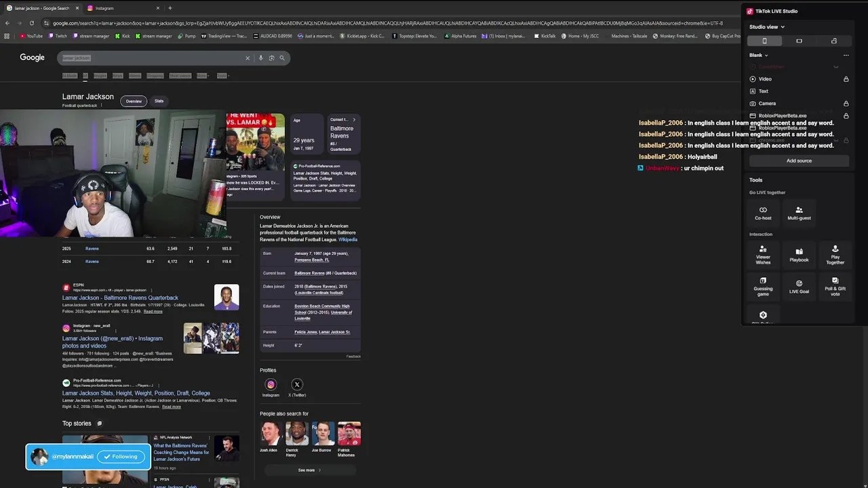Screen dimensions: 868x488
Task: Open the Wikipedia link in Overview
Action: [348, 239]
